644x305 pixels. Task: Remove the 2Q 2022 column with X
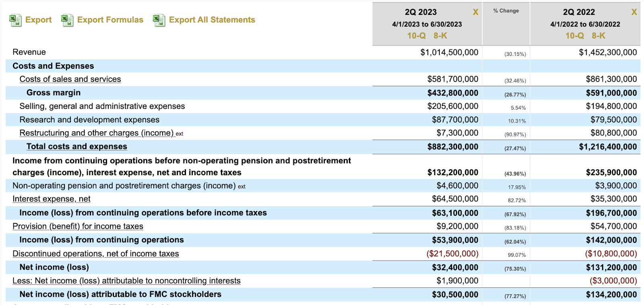coord(634,12)
